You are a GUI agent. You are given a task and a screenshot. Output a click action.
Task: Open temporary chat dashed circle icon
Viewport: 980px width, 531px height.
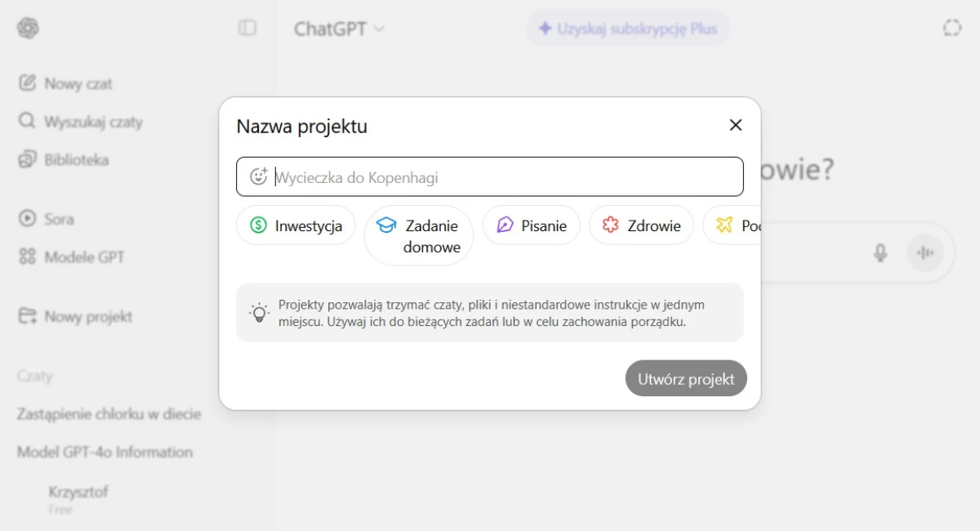coord(951,28)
